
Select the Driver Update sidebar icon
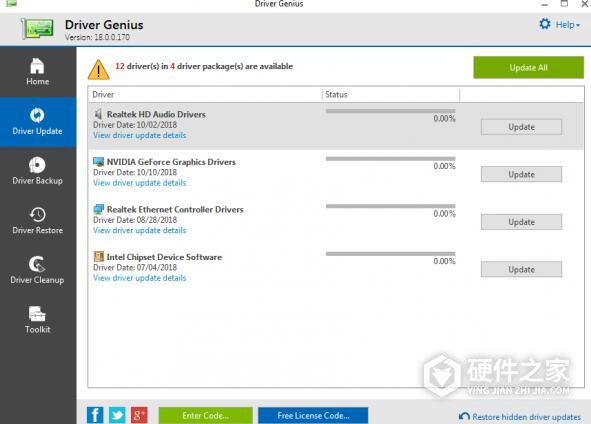[37, 115]
